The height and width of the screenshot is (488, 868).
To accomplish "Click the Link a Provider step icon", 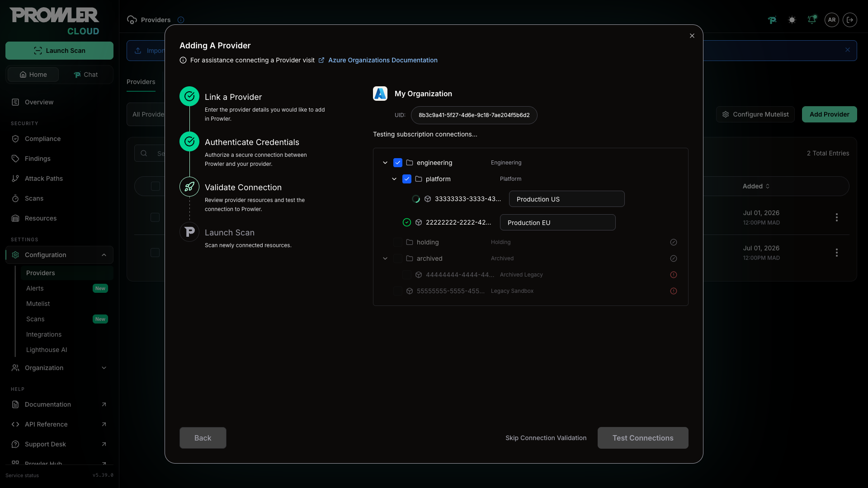I will (189, 96).
